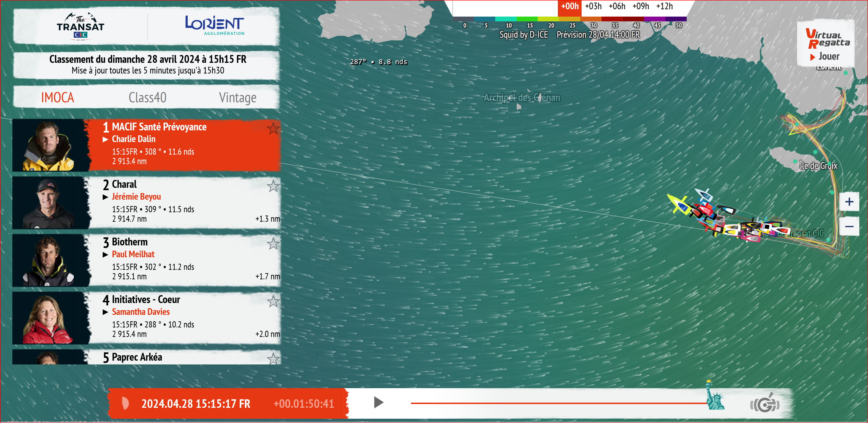Viewport: 868px width, 423px height.
Task: Select the +03h wind forecast
Action: pyautogui.click(x=593, y=6)
